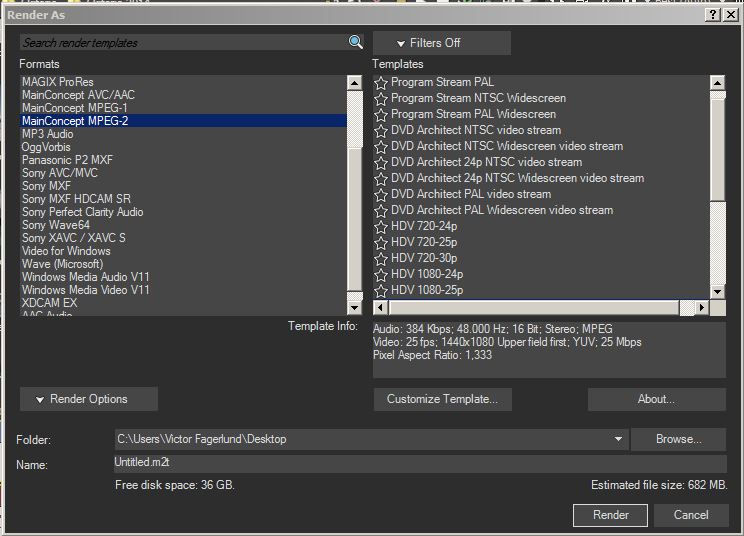Select HDV 1080-25p template name
Image resolution: width=744 pixels, height=536 pixels.
pyautogui.click(x=427, y=290)
